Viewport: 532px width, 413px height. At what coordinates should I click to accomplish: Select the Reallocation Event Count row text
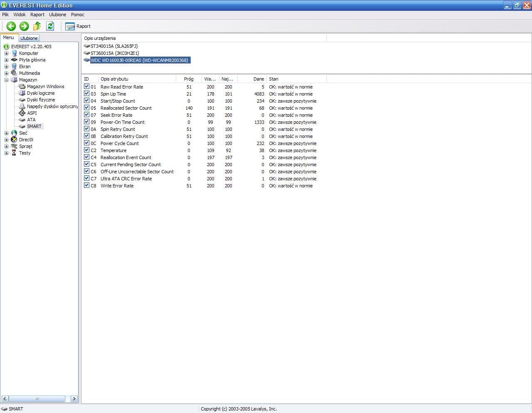click(126, 157)
